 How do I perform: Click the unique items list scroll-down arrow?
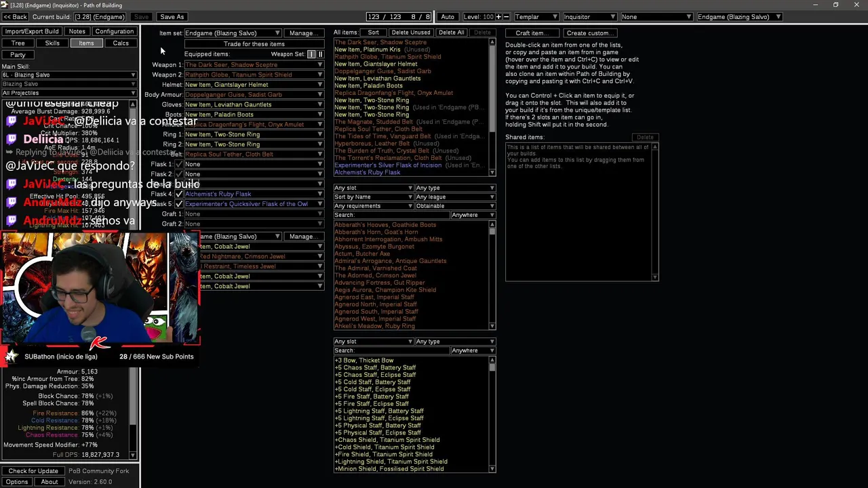pos(492,326)
